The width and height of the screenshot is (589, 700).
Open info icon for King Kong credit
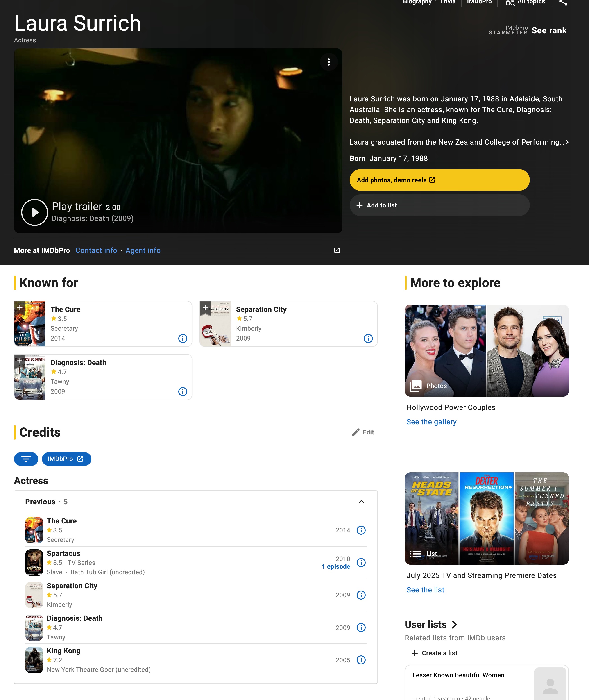tap(361, 660)
